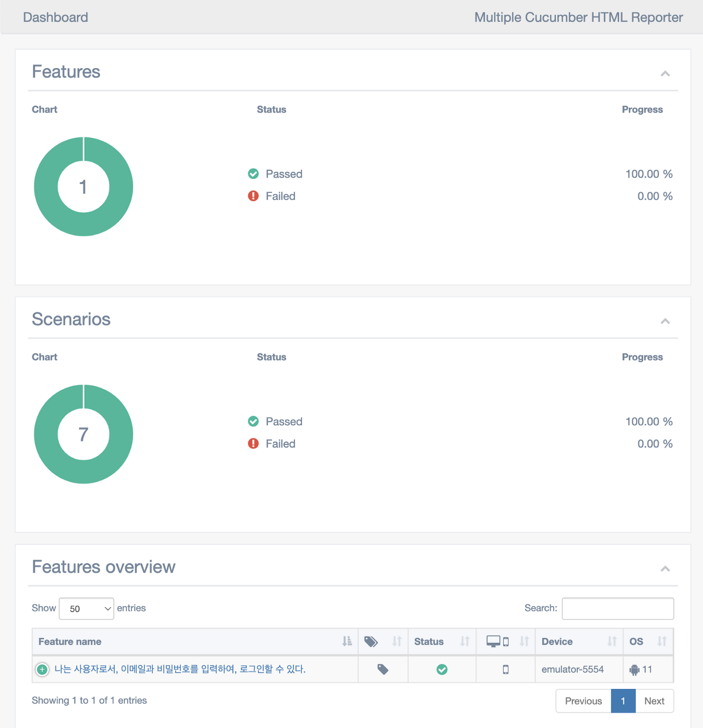Click the Features 100.00 % passed value

point(649,174)
